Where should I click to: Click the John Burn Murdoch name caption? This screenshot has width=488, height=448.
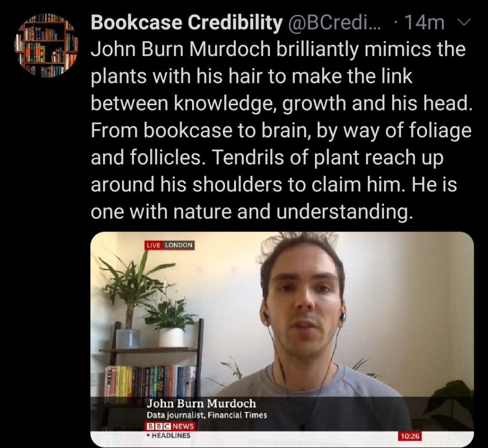click(202, 404)
